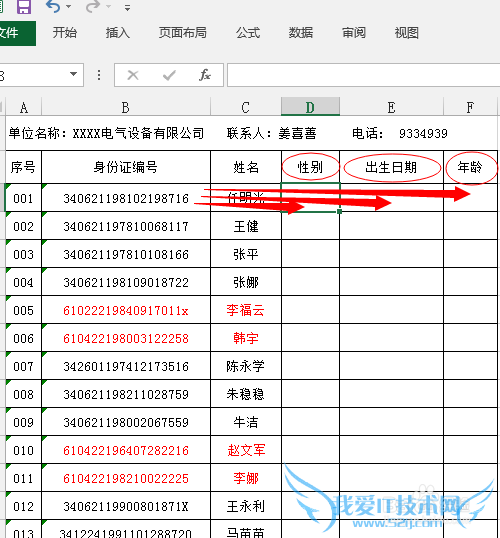Switch to the 视图 ribbon tab
Screen dimensions: 500x538
click(x=406, y=33)
